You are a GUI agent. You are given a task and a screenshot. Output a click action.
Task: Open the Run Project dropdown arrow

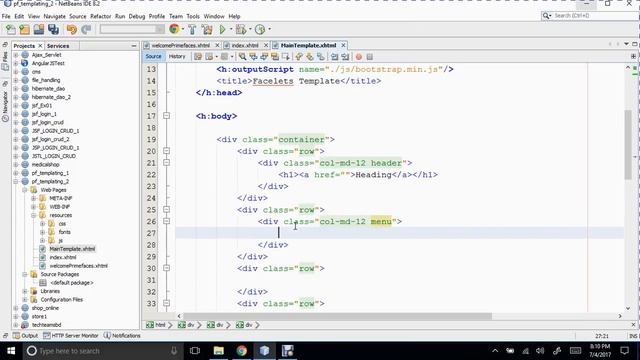pyautogui.click(x=231, y=29)
